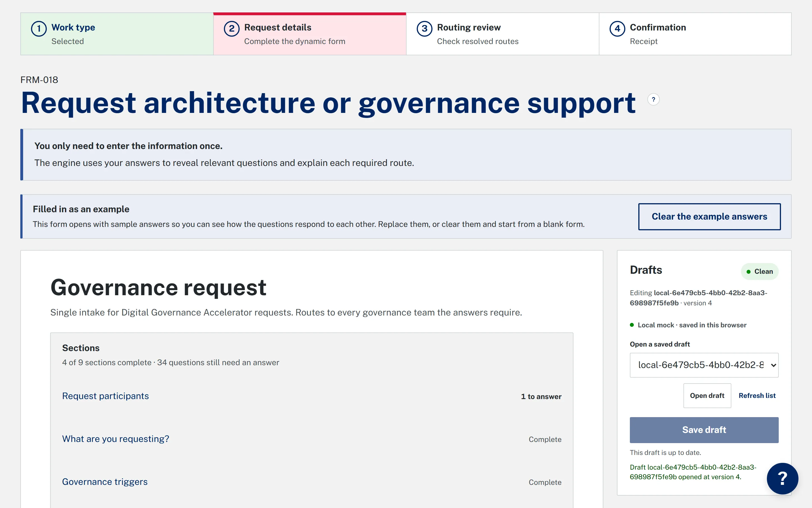
Task: Click the Complete status for Governance triggers
Action: click(x=545, y=482)
